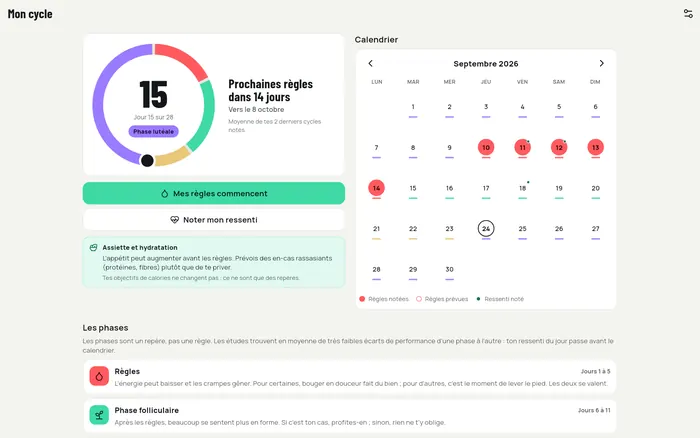The width and height of the screenshot is (700, 438).
Task: Select September 24 in the calendar
Action: (x=486, y=229)
